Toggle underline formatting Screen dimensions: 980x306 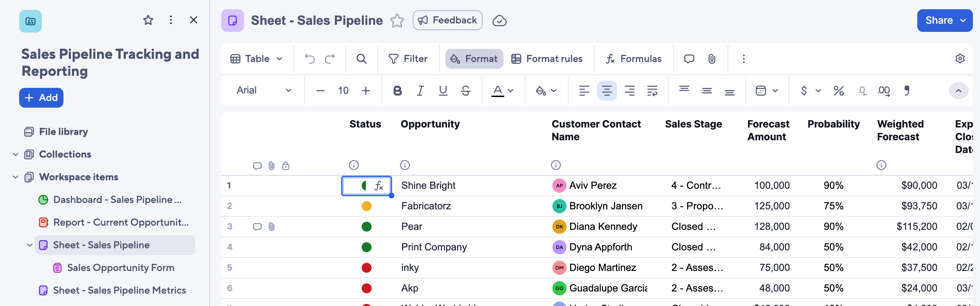point(443,90)
